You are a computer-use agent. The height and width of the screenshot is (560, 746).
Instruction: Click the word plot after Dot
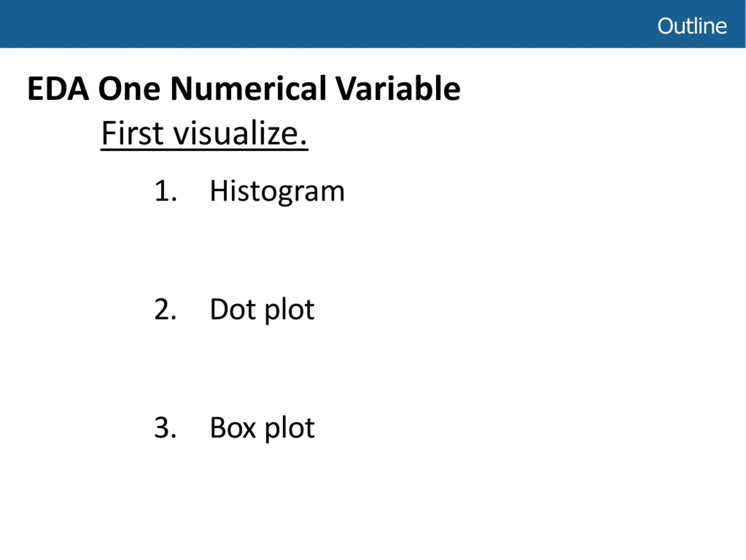coord(290,310)
